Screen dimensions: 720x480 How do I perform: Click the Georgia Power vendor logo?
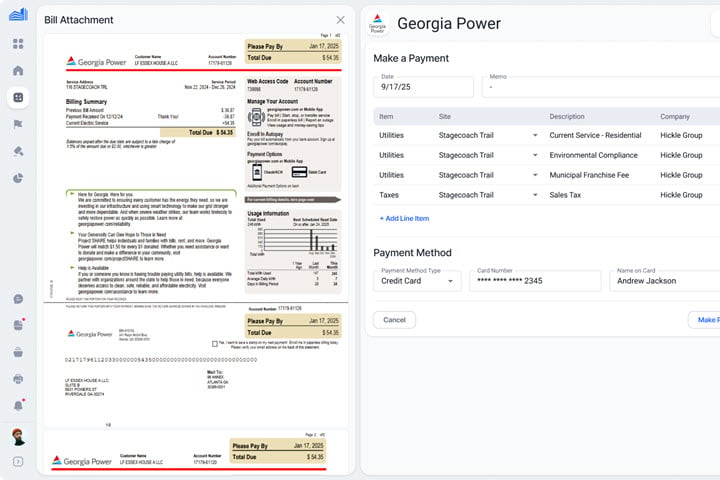(x=377, y=23)
